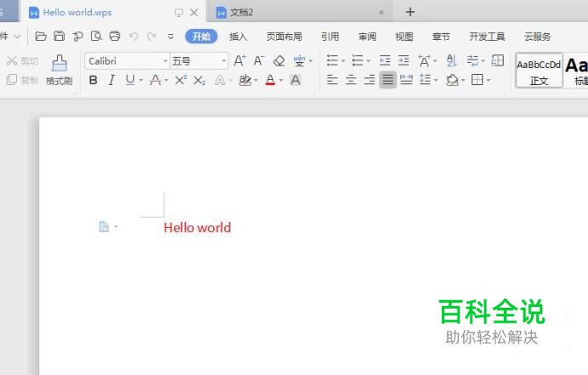Toggle underline formatting
This screenshot has width=588, height=375.
pyautogui.click(x=130, y=80)
